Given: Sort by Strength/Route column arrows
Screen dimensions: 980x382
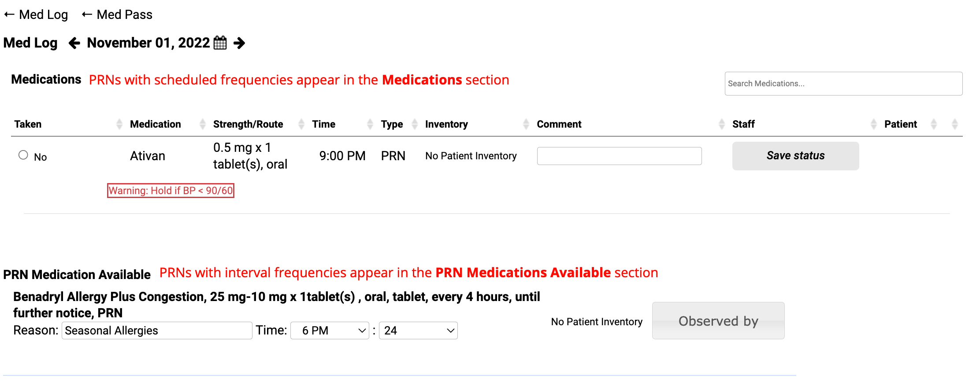Looking at the screenshot, I should [x=301, y=124].
